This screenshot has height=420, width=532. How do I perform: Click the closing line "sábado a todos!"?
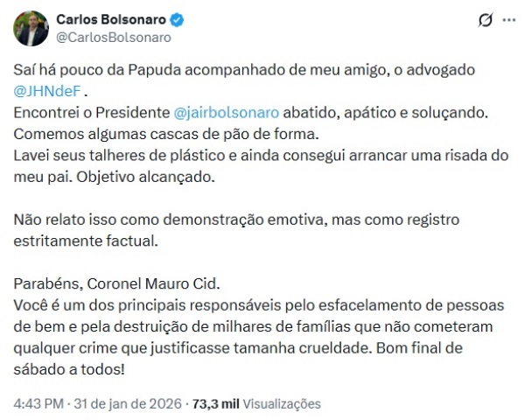(x=69, y=368)
